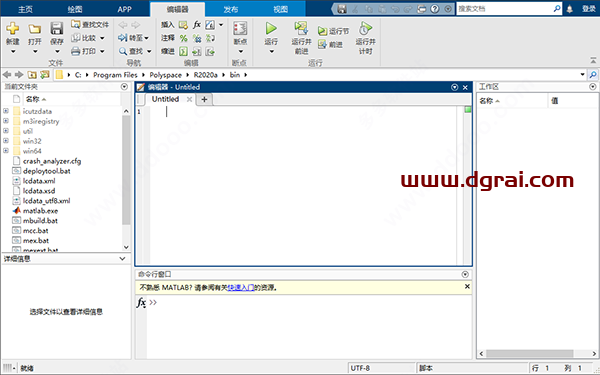Click the Find (查找) magnifier icon
600x375 pixels.
[x=123, y=51]
